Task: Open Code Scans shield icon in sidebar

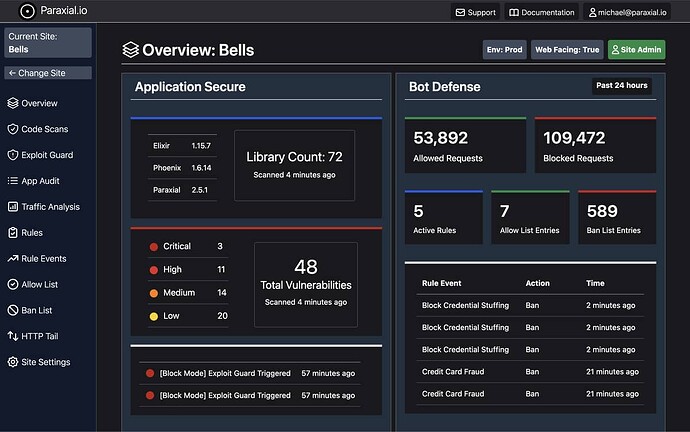Action: coord(13,129)
